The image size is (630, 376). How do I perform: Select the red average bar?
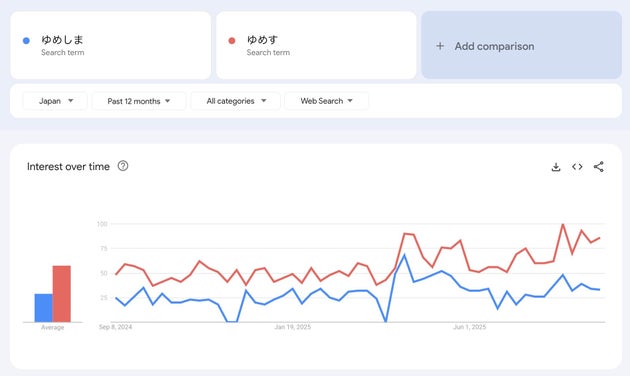61,294
